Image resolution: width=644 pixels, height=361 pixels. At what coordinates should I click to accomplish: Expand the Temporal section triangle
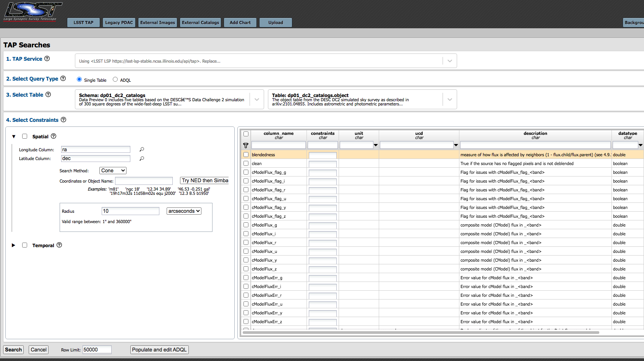click(x=13, y=245)
